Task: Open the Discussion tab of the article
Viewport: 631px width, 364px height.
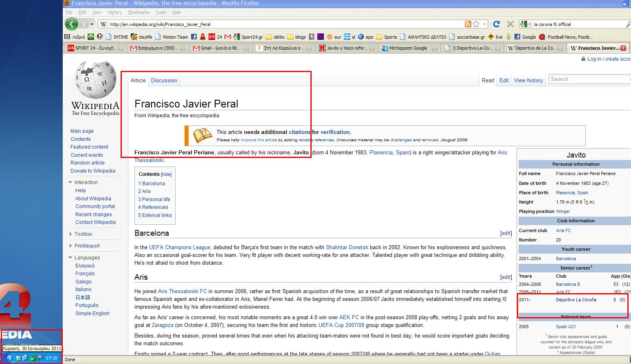Action: click(164, 81)
